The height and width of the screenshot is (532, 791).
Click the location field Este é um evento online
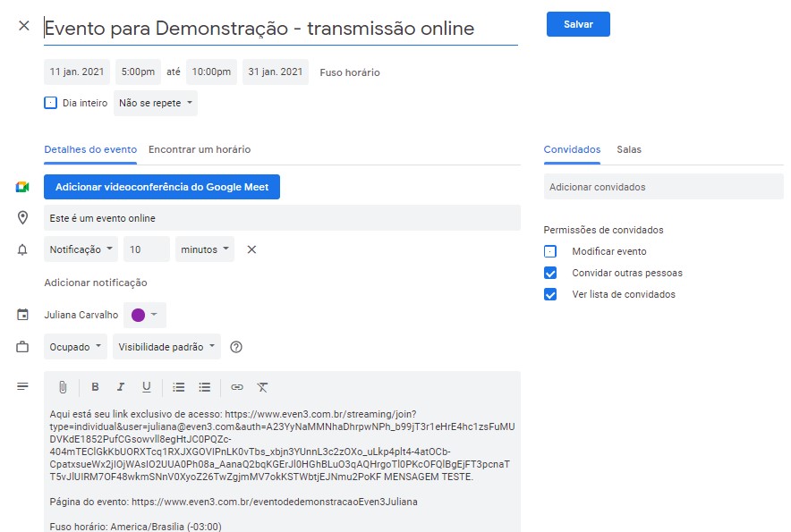[x=282, y=218]
